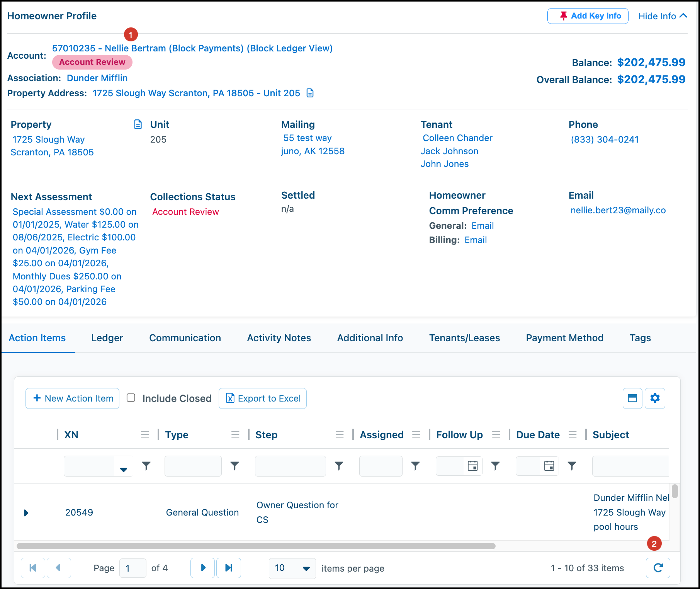Click the refresh grid icon

click(658, 568)
